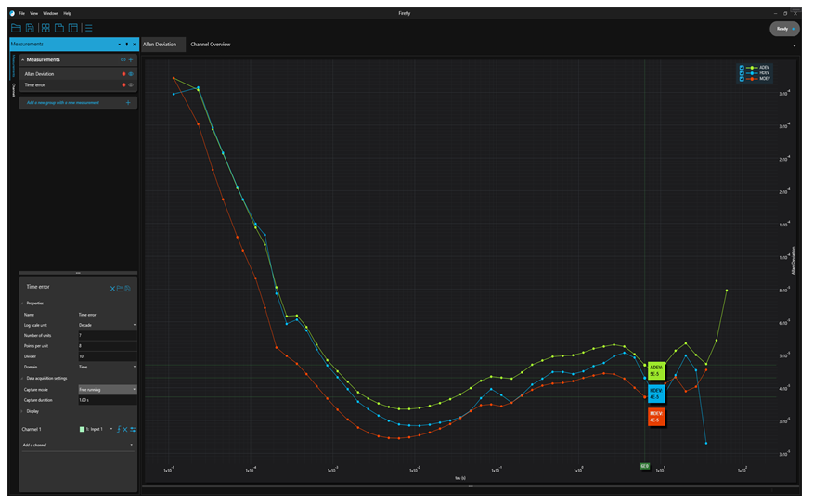
Task: Toggle the Time error eye visibility icon
Action: [x=131, y=85]
